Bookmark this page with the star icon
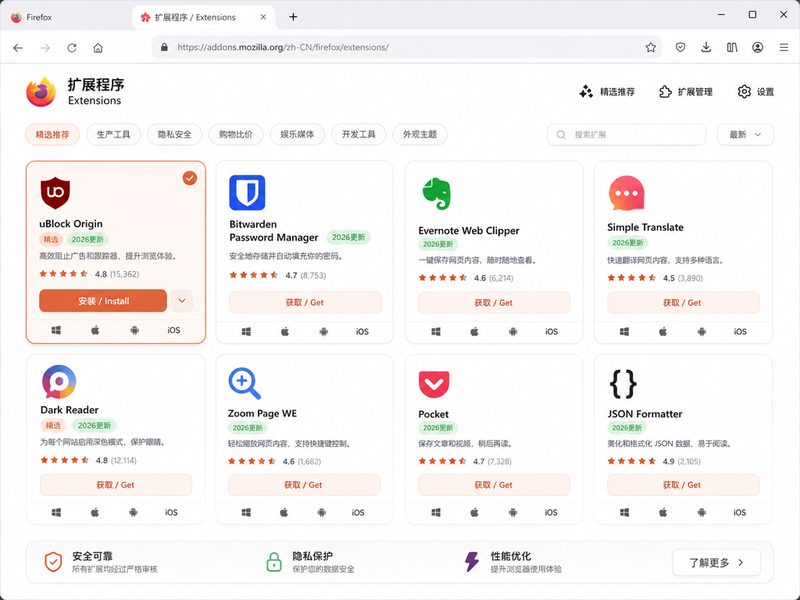800x600 pixels. pos(651,47)
